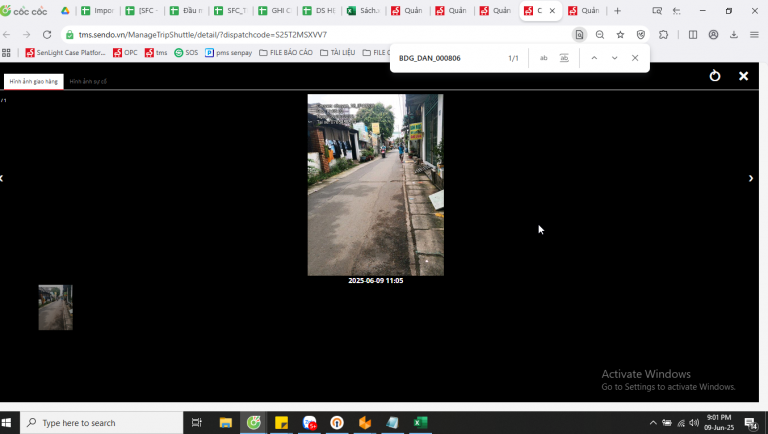Screen dimensions: 768x434
Task: Select the street photo thumbnail
Action: tap(55, 307)
